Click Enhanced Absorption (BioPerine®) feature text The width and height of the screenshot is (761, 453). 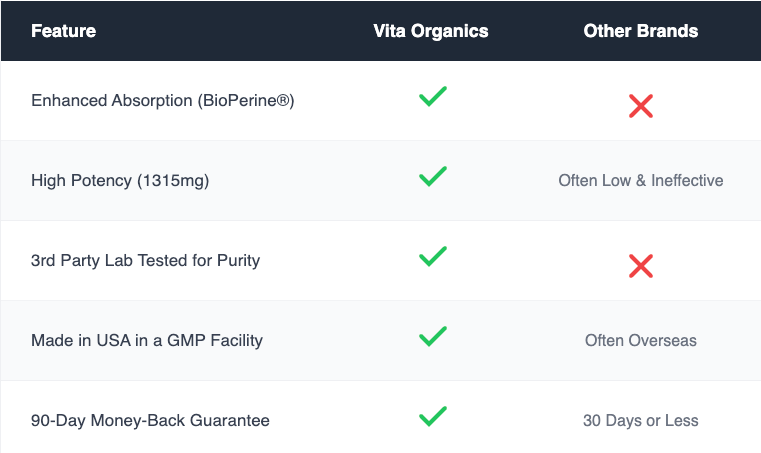(x=163, y=101)
